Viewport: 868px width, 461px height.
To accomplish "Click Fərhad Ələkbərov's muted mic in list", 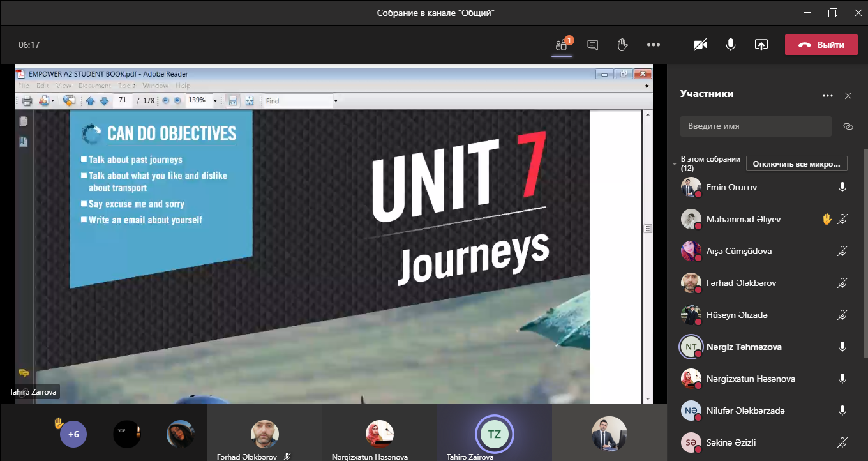I will pyautogui.click(x=842, y=283).
